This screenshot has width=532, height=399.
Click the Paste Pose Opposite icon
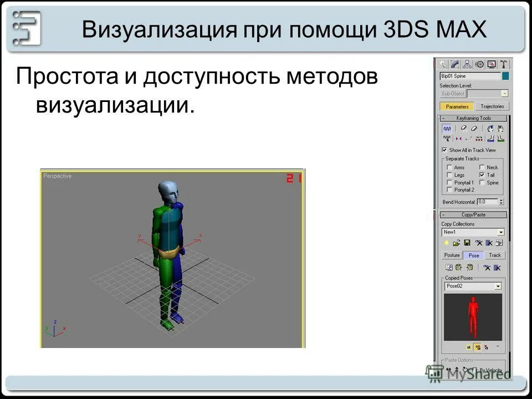(469, 267)
